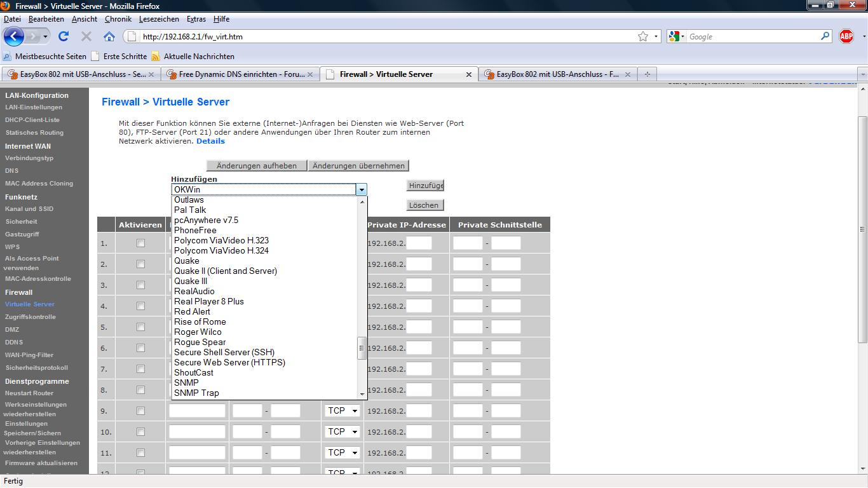The image size is (868, 488).
Task: Open the Chronik menu
Action: click(118, 19)
